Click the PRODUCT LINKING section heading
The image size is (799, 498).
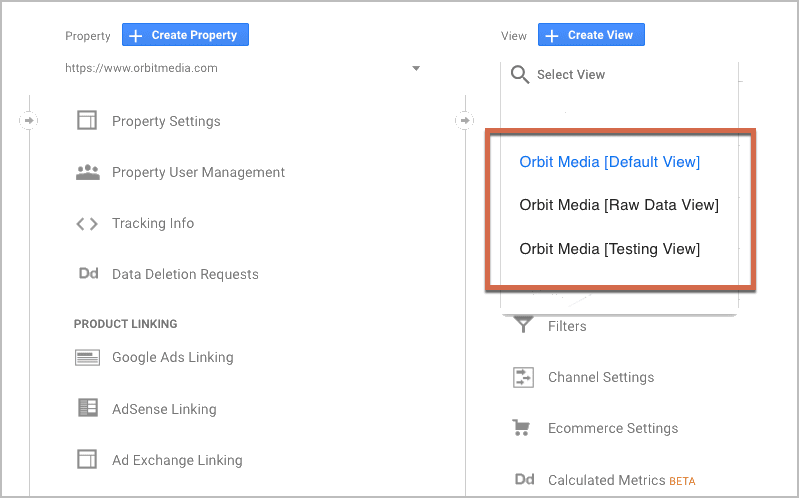(125, 324)
